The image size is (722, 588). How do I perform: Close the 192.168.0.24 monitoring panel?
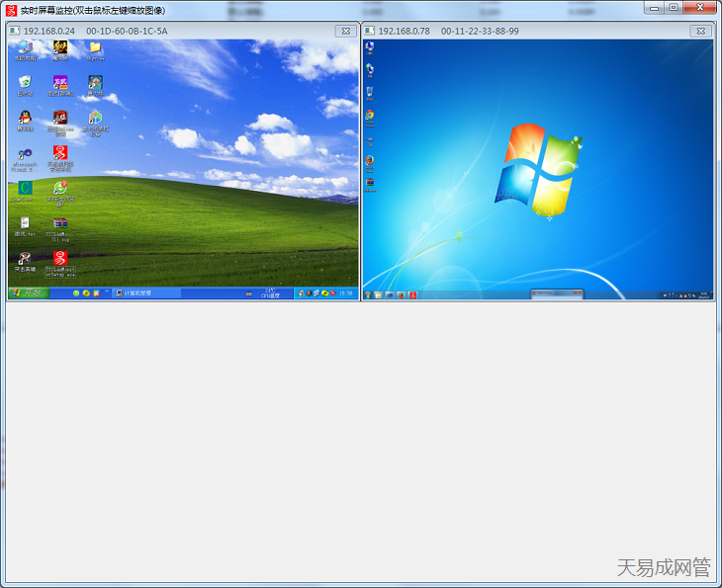pos(345,31)
